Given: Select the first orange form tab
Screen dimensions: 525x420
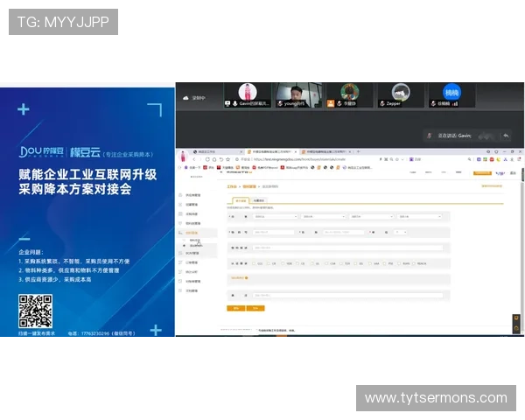Looking at the screenshot, I should [241, 200].
